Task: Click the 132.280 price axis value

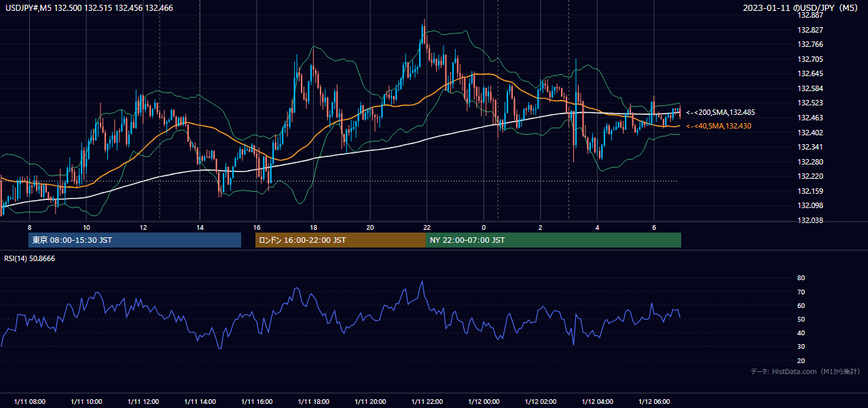Action: point(810,162)
